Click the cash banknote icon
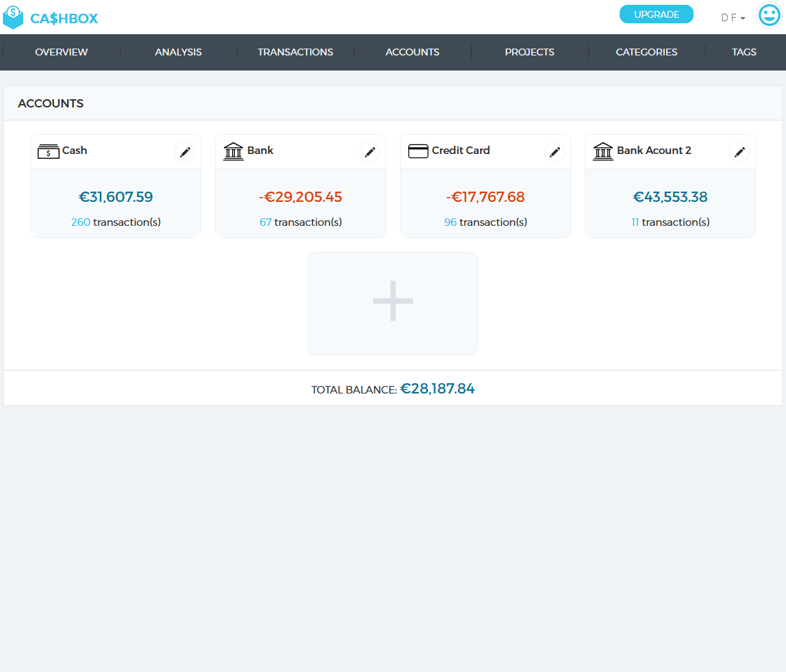 48,151
